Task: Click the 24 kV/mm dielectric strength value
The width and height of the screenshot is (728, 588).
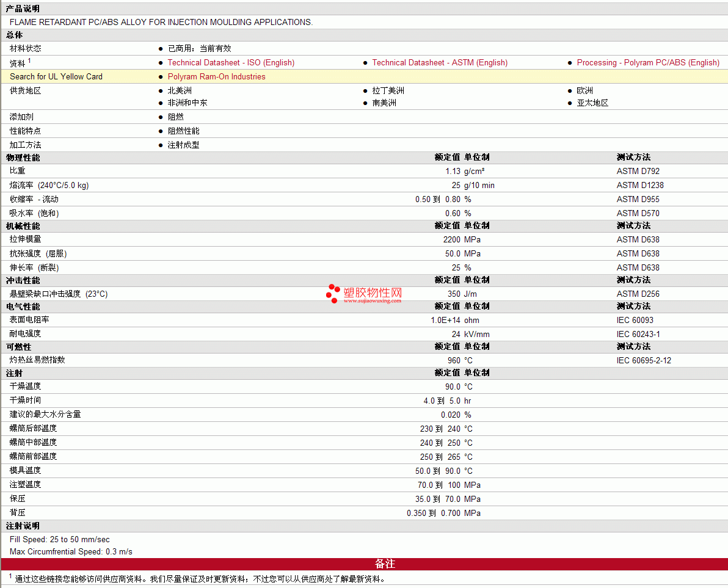Action: coord(471,334)
